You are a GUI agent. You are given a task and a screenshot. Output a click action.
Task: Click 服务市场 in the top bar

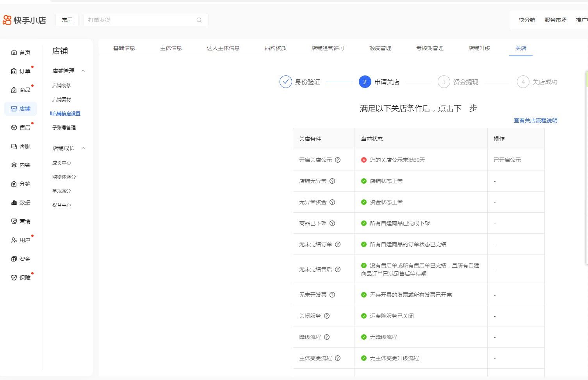click(555, 20)
